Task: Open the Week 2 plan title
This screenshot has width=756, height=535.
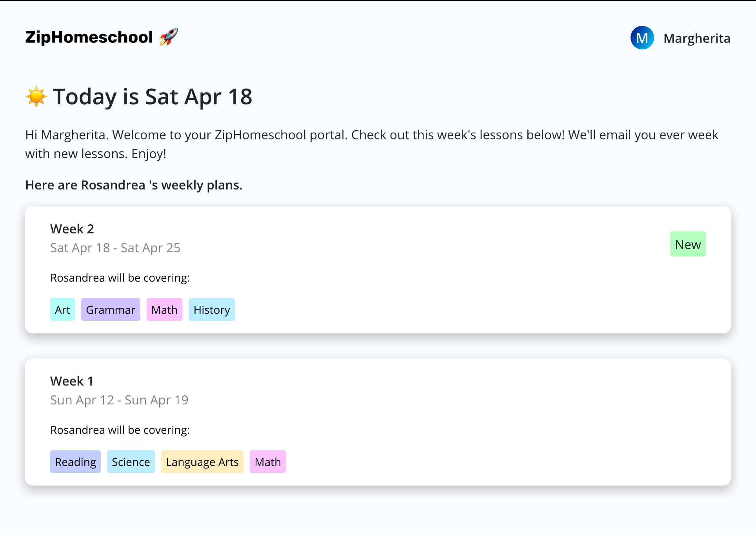Action: coord(72,229)
